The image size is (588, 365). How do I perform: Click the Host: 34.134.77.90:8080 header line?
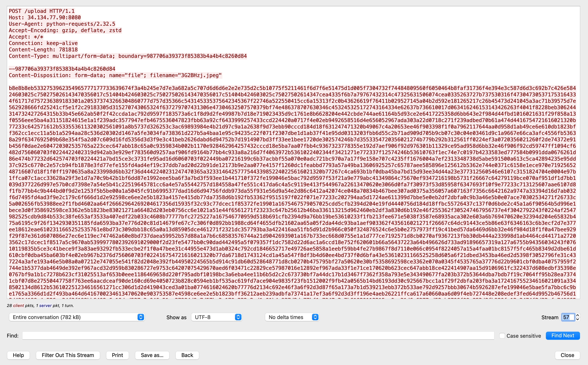[x=45, y=17]
